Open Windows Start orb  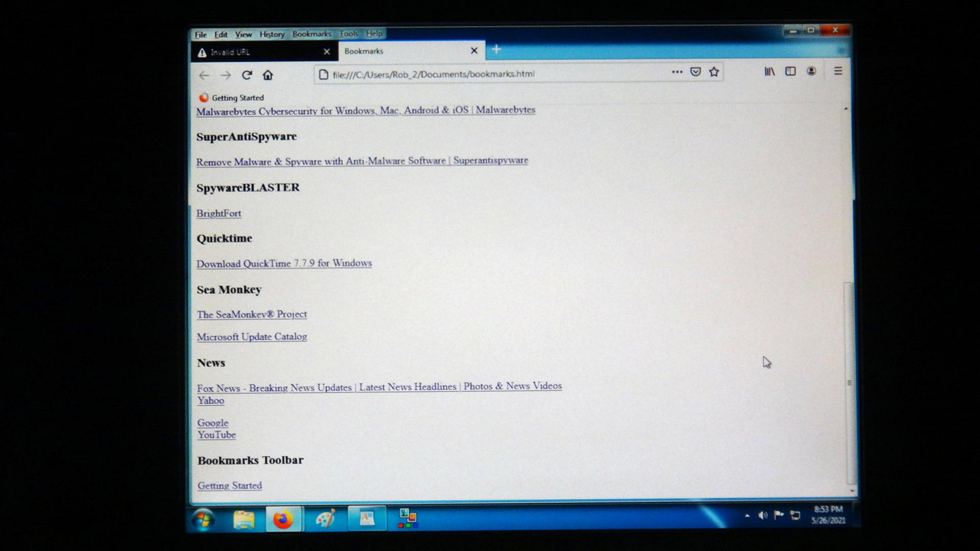tap(204, 519)
